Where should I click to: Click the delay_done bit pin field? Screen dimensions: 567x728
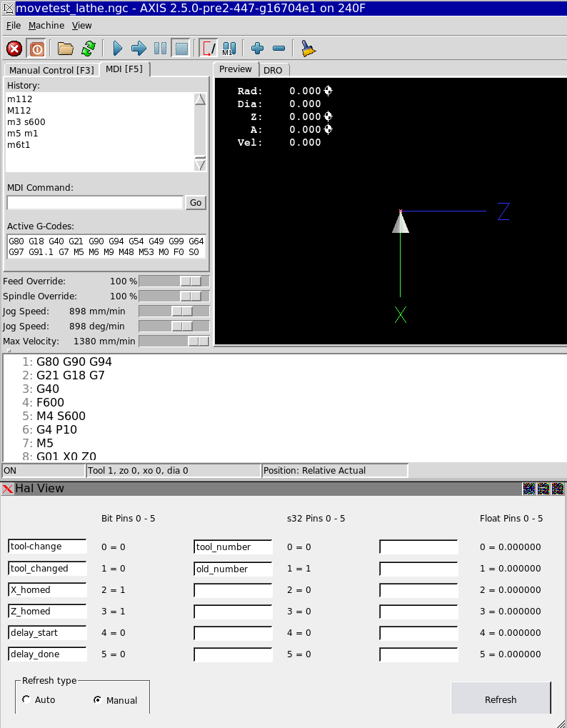pyautogui.click(x=47, y=654)
